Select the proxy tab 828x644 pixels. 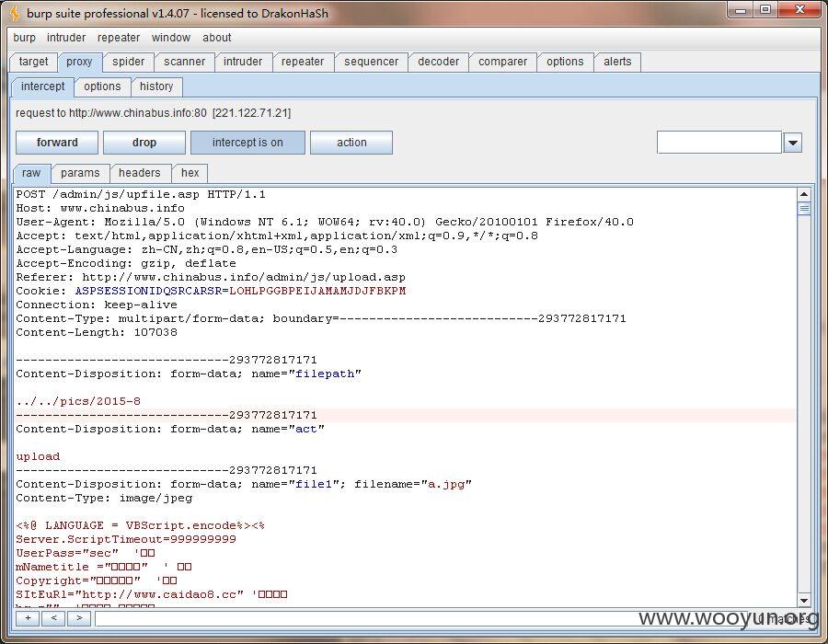[79, 62]
